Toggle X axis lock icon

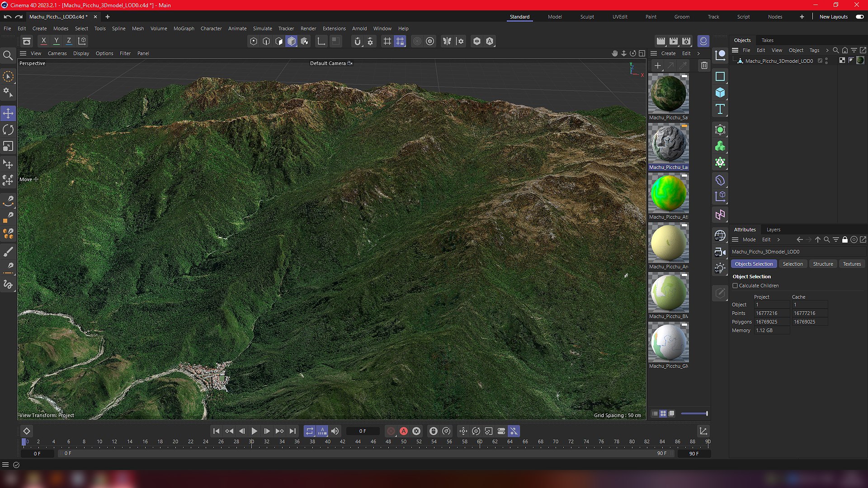click(44, 41)
